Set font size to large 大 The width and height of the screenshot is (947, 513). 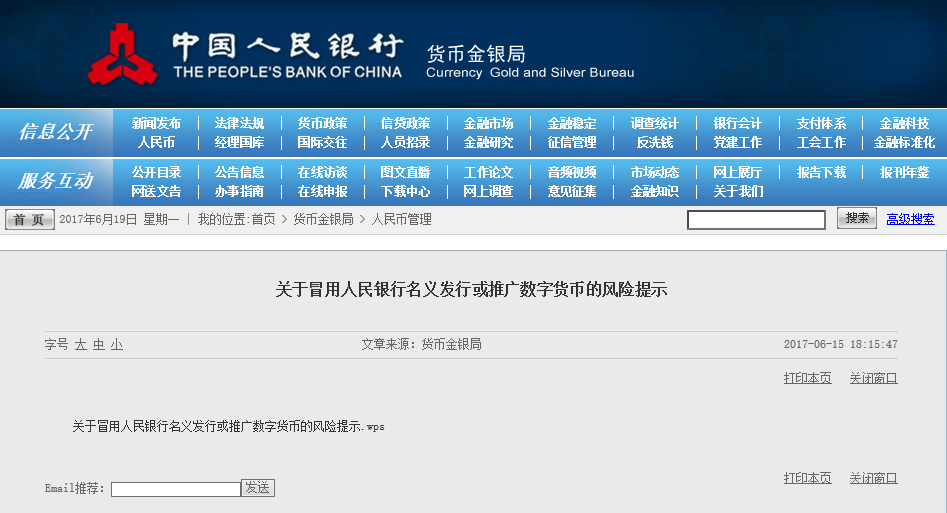(x=80, y=345)
